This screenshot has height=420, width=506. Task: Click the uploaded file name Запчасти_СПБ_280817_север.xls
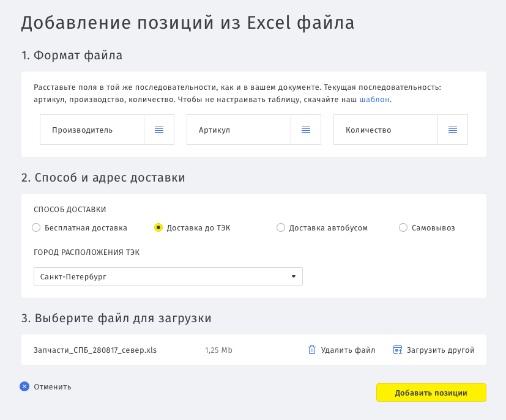pos(95,350)
